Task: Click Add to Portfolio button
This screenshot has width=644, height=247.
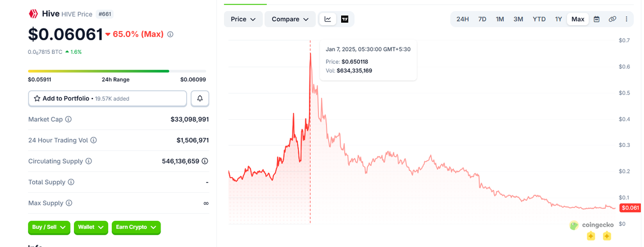Action: [x=108, y=99]
